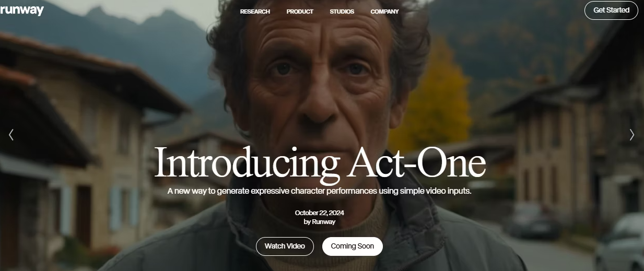
Task: Click the white parked car
Action: click(x=621, y=241)
